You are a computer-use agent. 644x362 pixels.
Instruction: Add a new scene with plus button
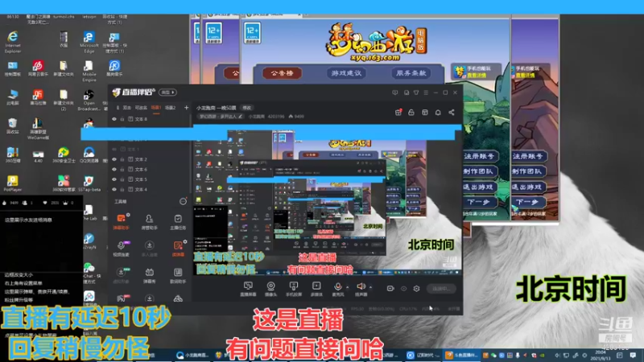click(x=186, y=108)
